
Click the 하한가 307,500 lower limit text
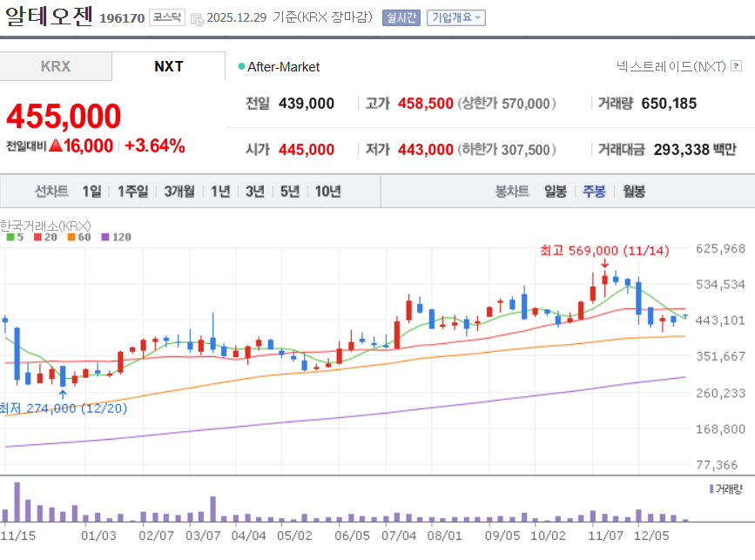(507, 150)
